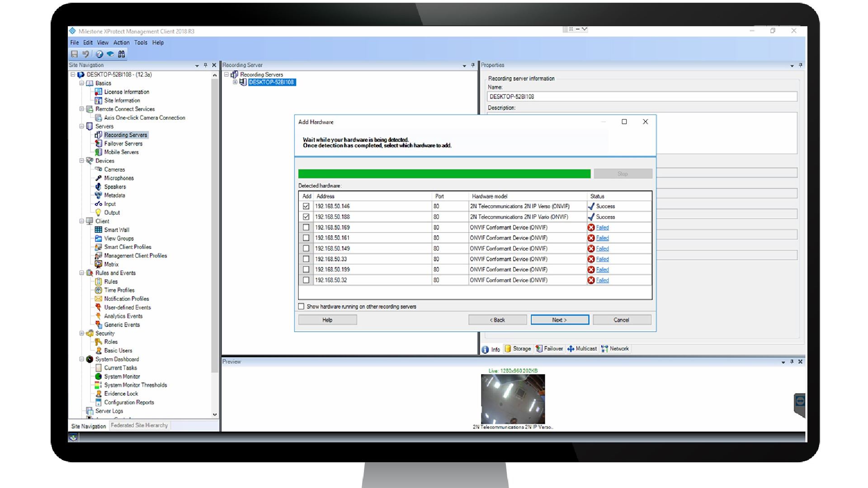The width and height of the screenshot is (868, 488).
Task: Switch to the Storage tab
Action: click(x=518, y=349)
